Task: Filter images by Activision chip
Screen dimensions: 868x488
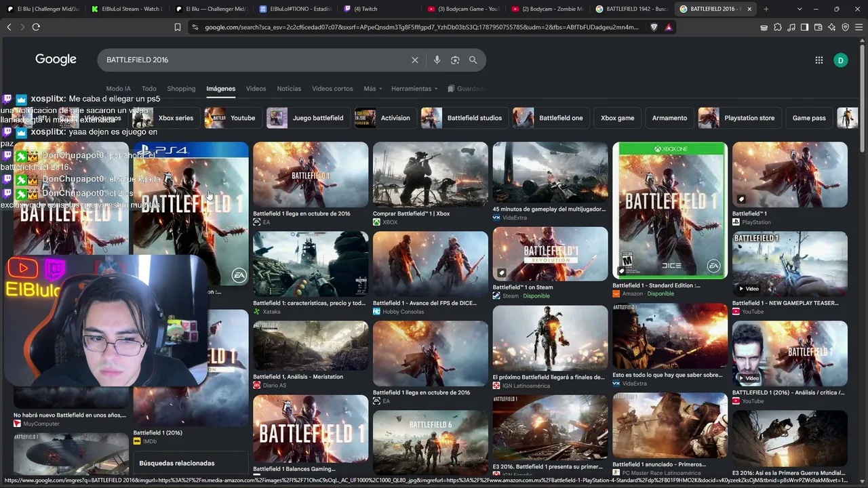Action: [386, 118]
